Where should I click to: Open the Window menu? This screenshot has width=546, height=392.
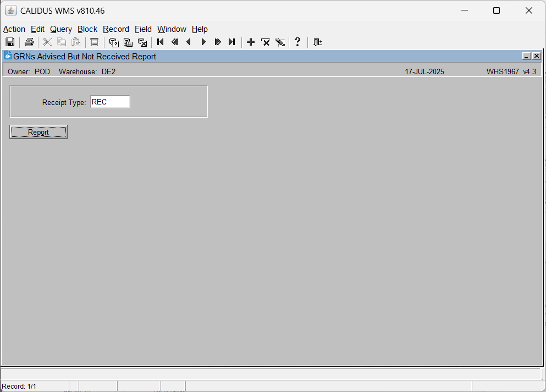(x=172, y=29)
